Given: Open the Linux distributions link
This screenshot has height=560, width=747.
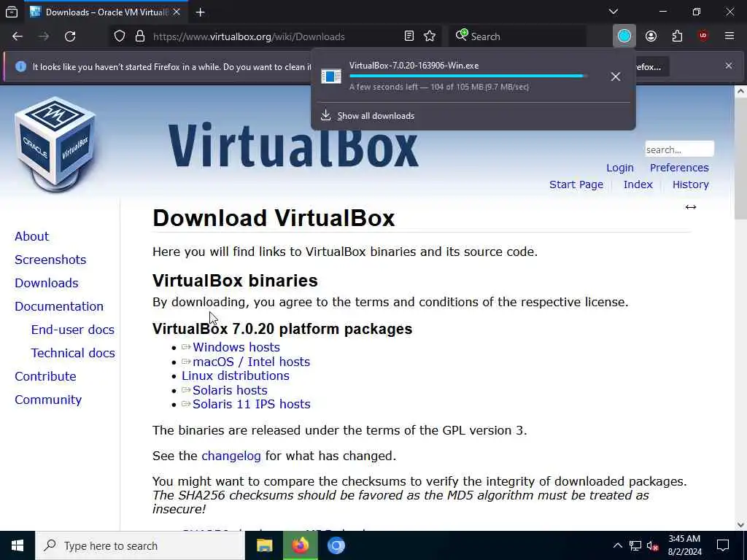Looking at the screenshot, I should [236, 376].
